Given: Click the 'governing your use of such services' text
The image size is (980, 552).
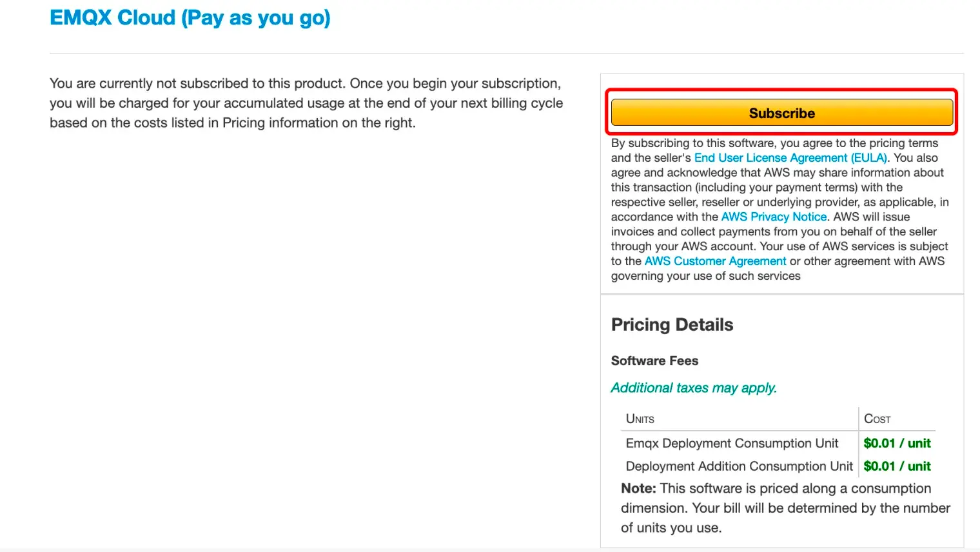Looking at the screenshot, I should pyautogui.click(x=705, y=276).
